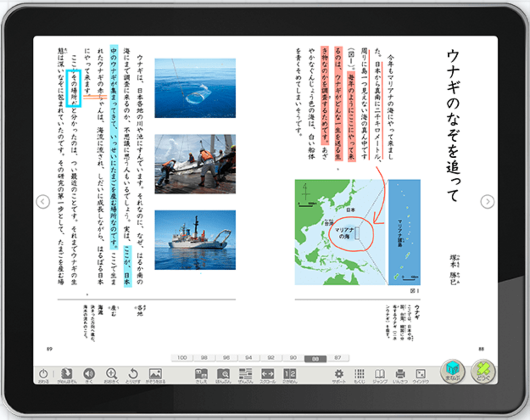Open the サポート gear icon
Viewport: 530px width, 420px height.
[339, 374]
